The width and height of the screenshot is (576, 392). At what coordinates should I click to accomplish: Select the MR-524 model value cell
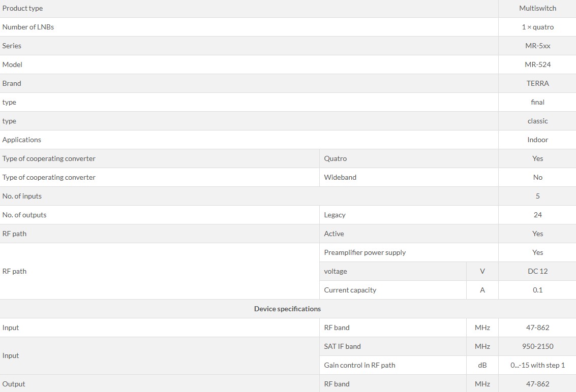tap(537, 64)
